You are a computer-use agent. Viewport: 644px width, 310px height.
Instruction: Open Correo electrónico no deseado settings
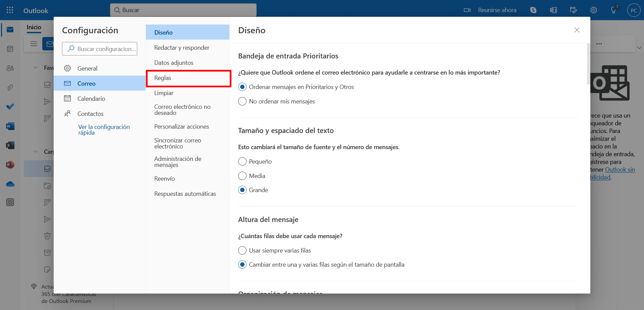coord(187,110)
